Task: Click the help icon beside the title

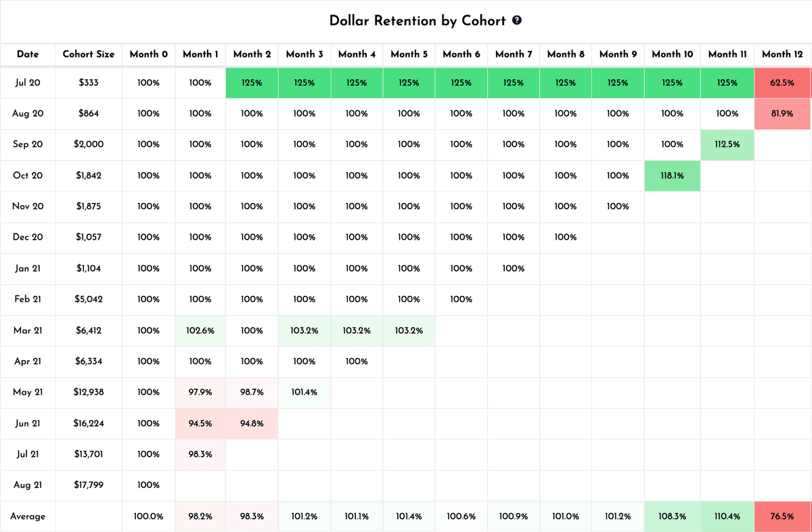Action: point(517,20)
